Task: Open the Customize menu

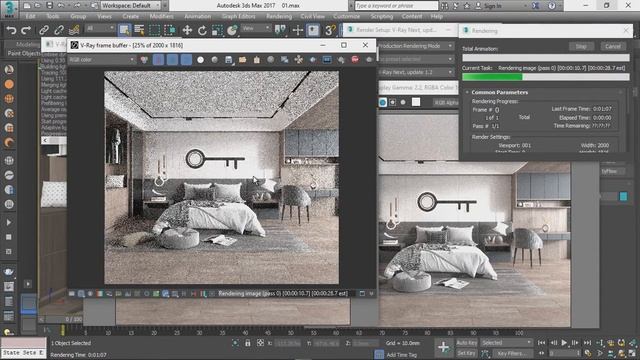Action: pos(347,16)
